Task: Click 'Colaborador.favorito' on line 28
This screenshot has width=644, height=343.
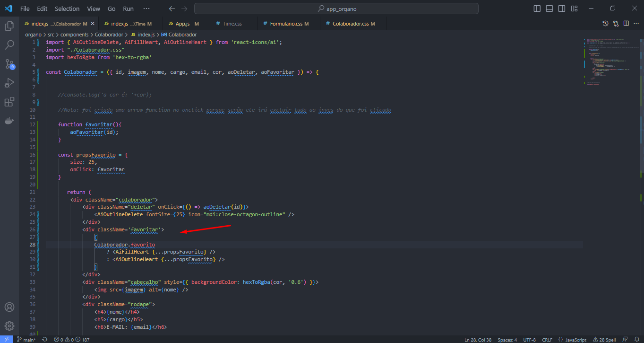Action: [124, 245]
